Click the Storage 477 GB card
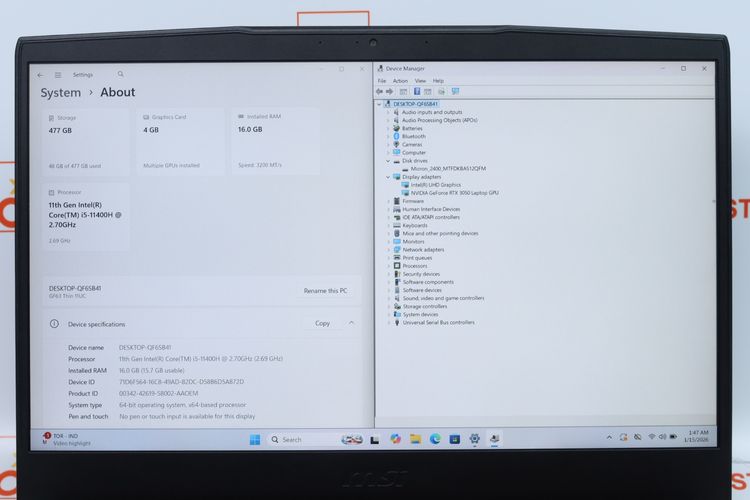750x500 pixels. tap(86, 142)
